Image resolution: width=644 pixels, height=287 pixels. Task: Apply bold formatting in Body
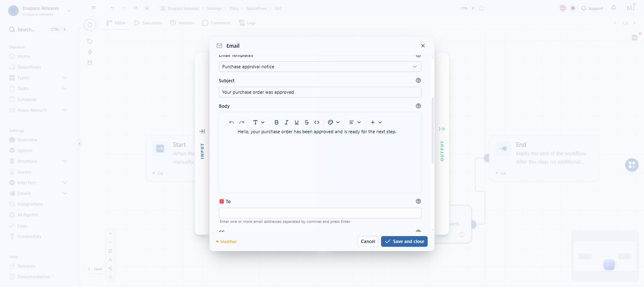[x=276, y=122]
